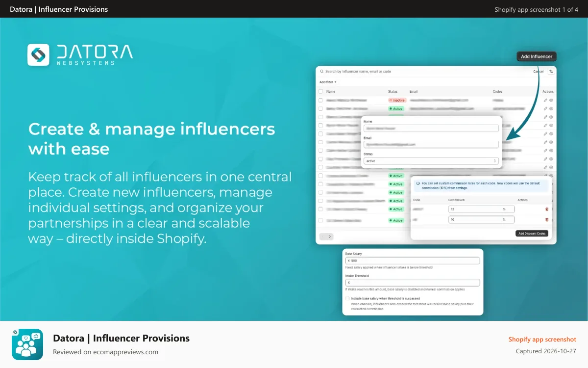Click the Influencer Provisions app icon at the bottom
The image size is (588, 368).
[27, 344]
